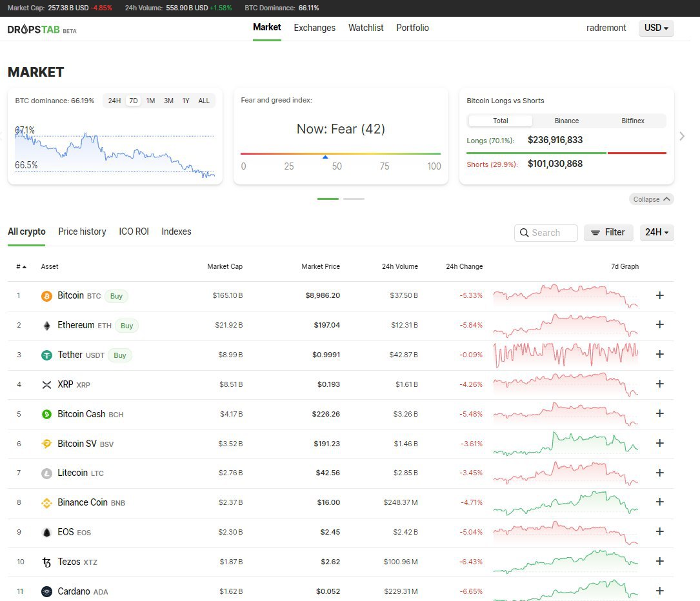Sort by rank number column
This screenshot has height=601, width=700.
point(21,266)
